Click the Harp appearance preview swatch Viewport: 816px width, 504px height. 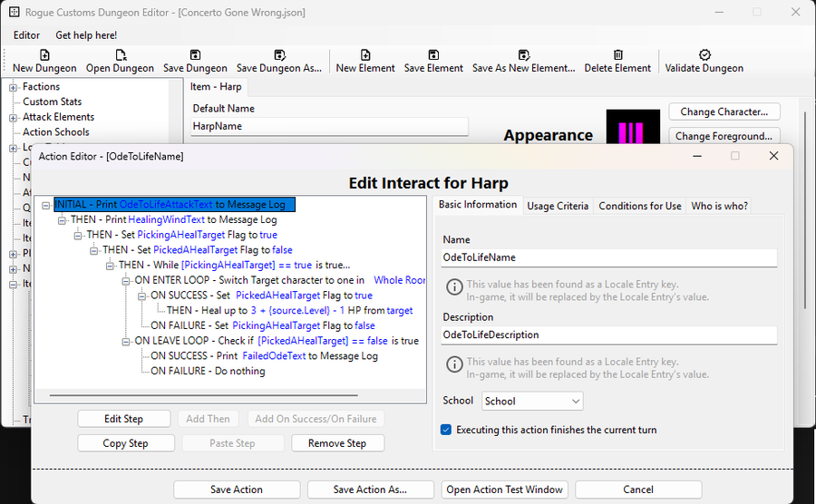633,126
